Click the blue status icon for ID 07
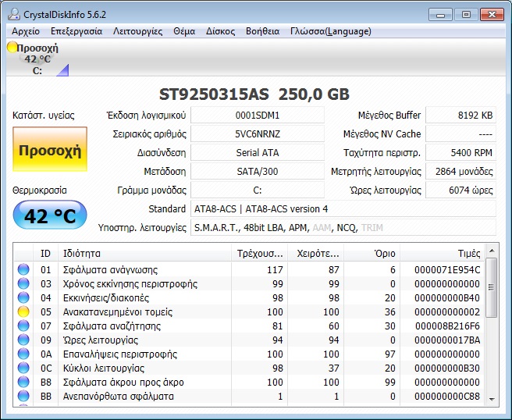512x420 pixels. point(23,326)
